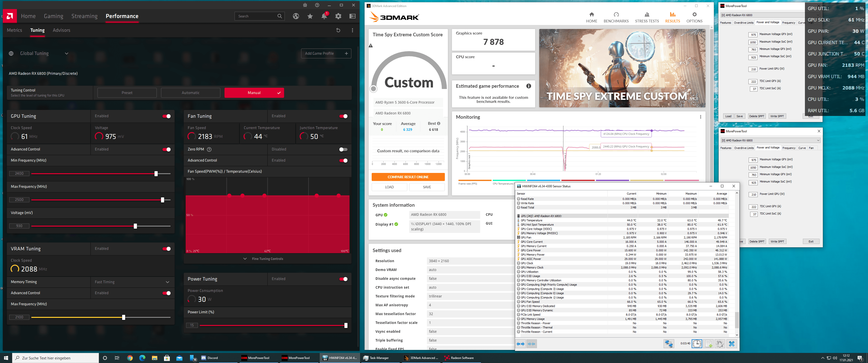The image size is (868, 363).
Task: Open GPU selector dropdown in lower MorePowerTool
Action: click(x=771, y=140)
